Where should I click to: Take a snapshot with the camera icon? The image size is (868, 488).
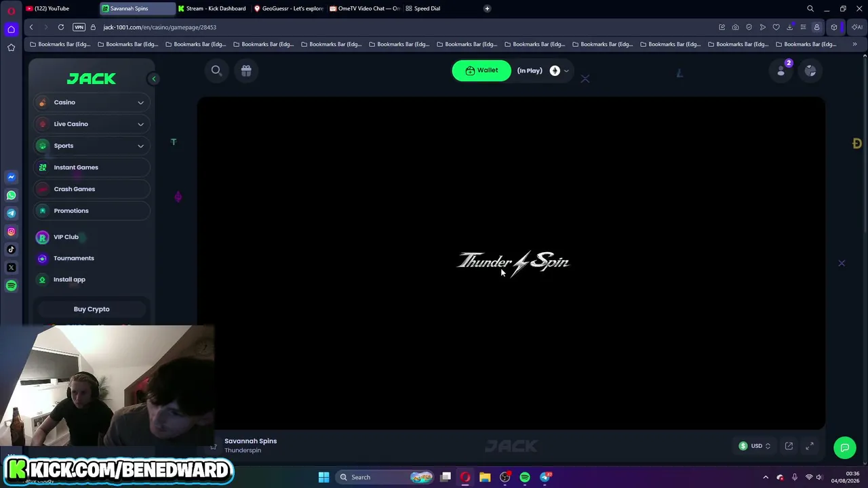click(x=735, y=27)
